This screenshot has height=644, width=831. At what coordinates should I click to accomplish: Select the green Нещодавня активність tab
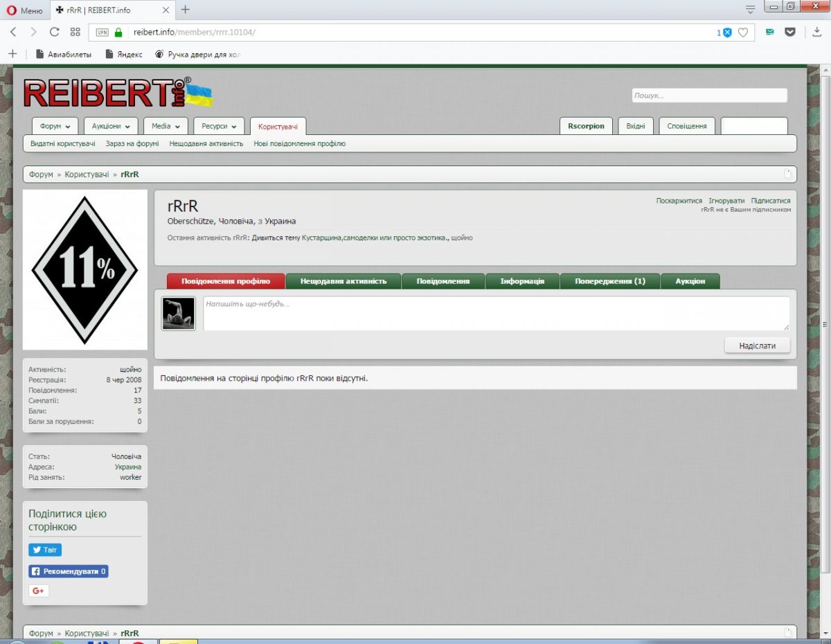point(343,281)
